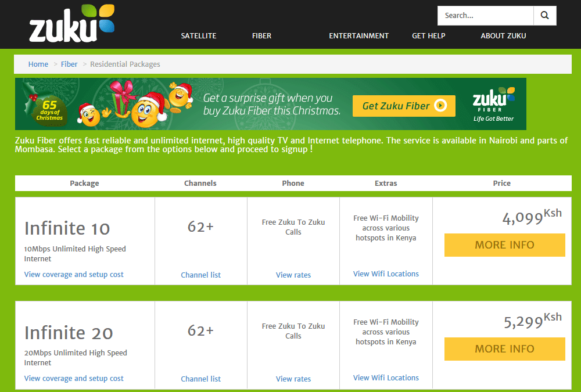Click the search text field
The image size is (581, 392).
(x=485, y=16)
